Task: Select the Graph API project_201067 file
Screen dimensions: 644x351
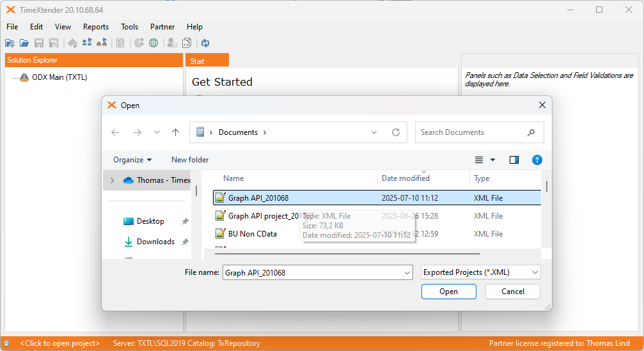Action: tap(377, 216)
